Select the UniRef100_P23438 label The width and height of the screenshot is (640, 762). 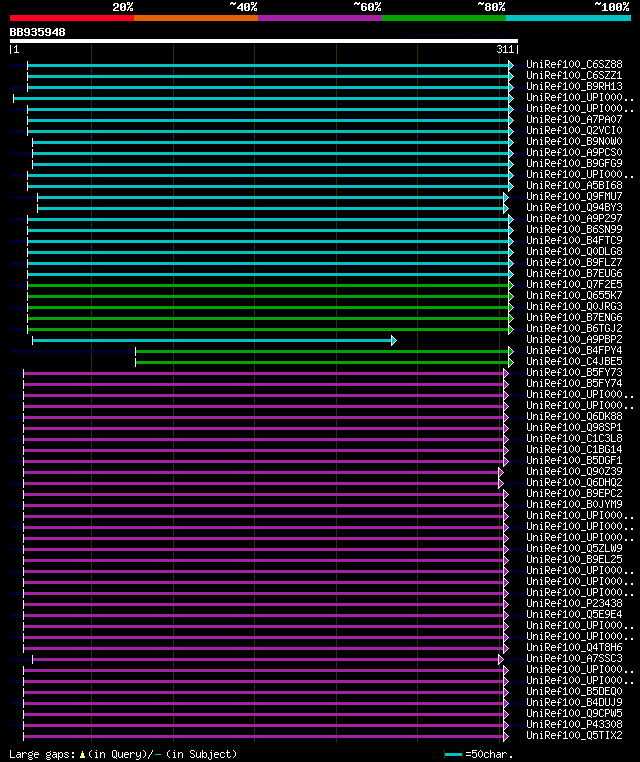click(x=574, y=603)
